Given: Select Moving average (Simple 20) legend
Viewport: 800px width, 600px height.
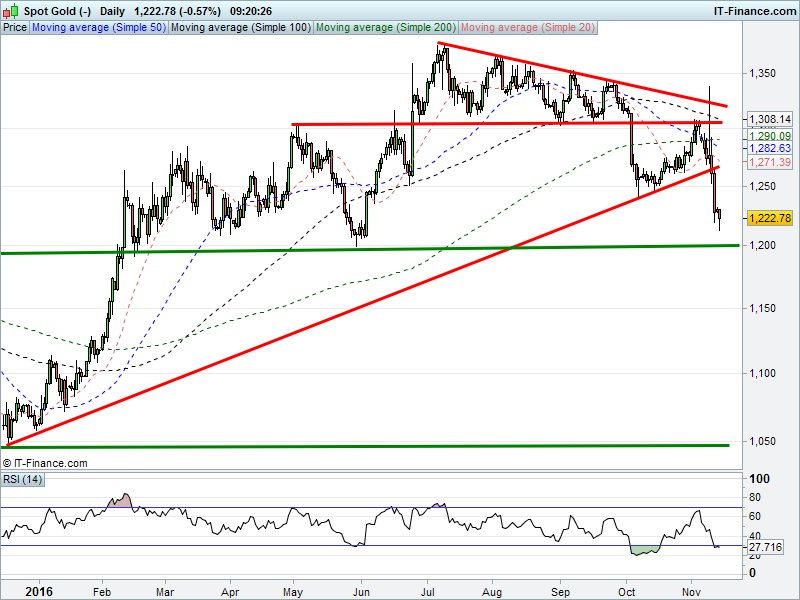Looking at the screenshot, I should click(x=528, y=28).
